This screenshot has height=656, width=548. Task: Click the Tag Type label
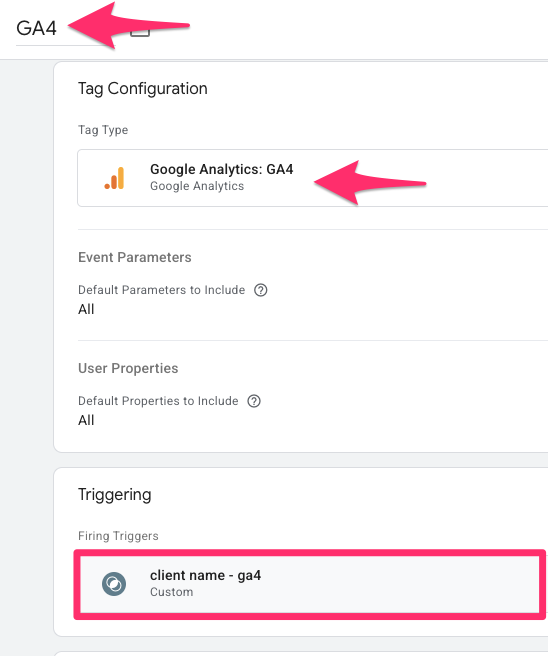[x=103, y=130]
